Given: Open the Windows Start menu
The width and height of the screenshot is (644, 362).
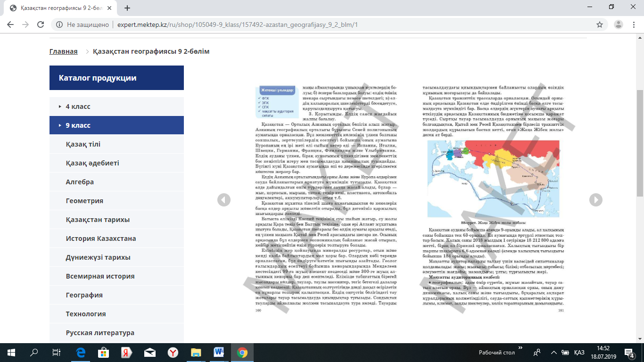Looking at the screenshot, I should [11, 353].
